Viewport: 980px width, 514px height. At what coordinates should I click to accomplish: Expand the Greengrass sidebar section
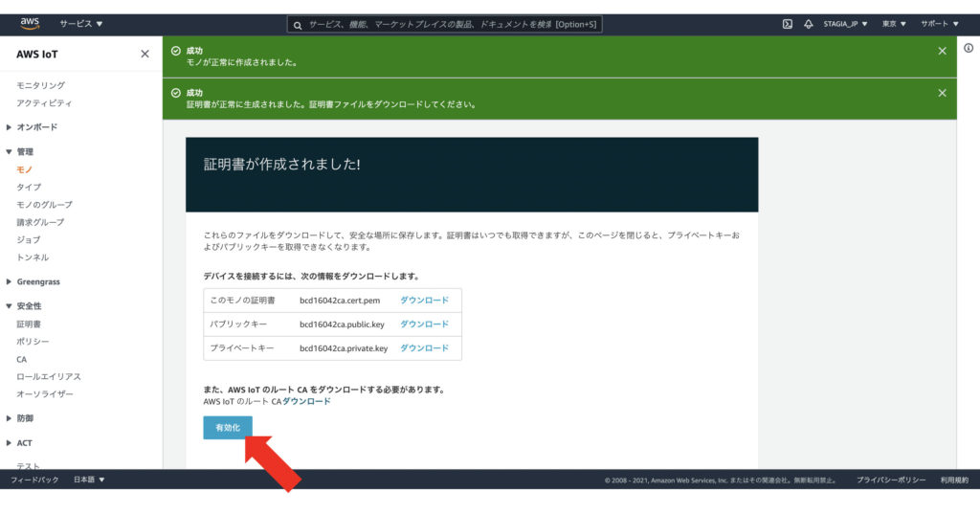(37, 281)
